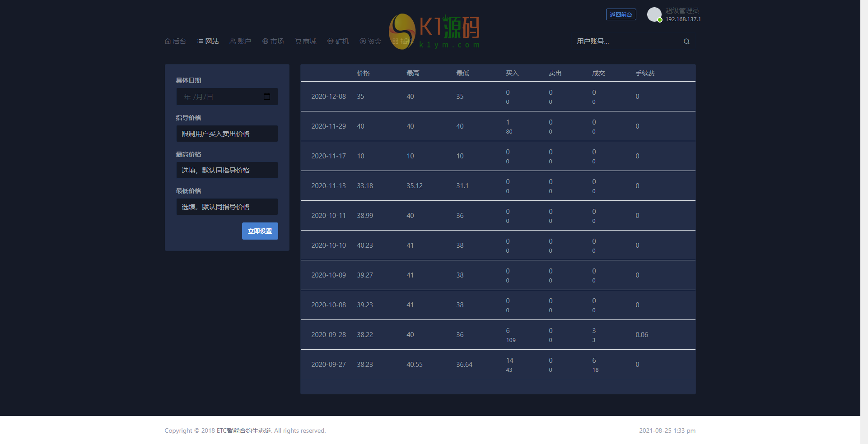868x444 pixels.
Task: Open the 插件 plugins menu
Action: pyautogui.click(x=402, y=42)
